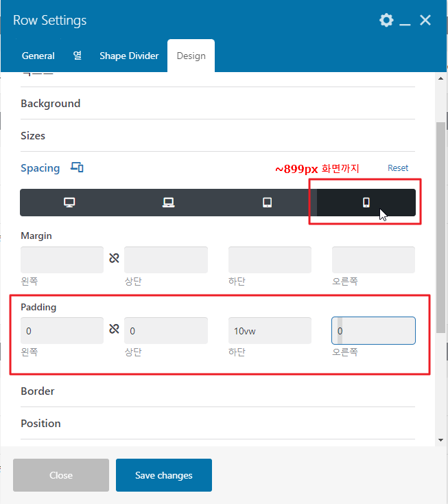This screenshot has width=448, height=504.
Task: Collapse the Spacing section
Action: tap(40, 168)
